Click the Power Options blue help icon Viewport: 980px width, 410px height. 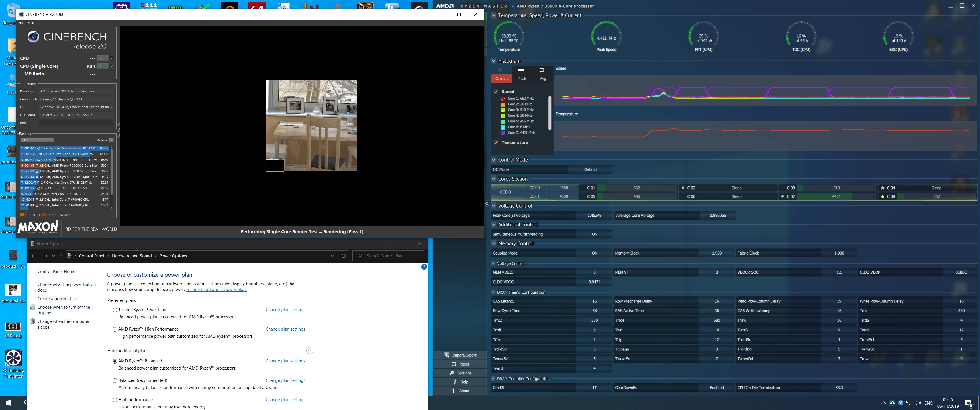[x=424, y=267]
